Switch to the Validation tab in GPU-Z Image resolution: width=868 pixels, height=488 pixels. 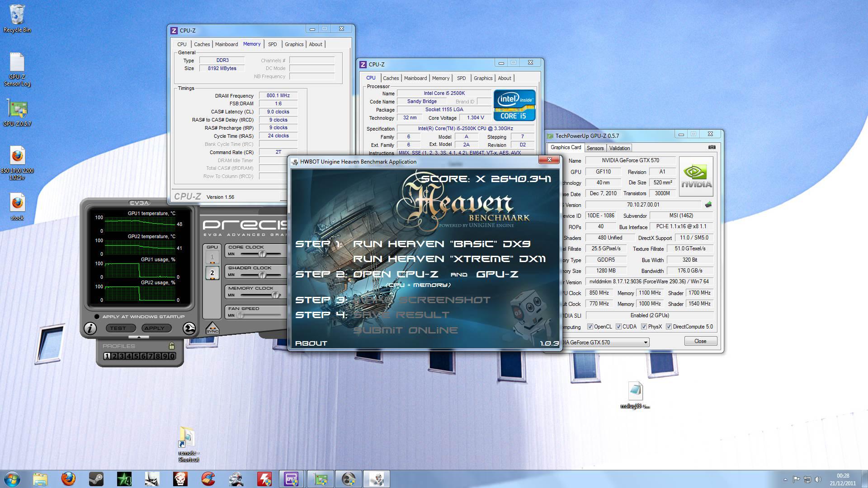(619, 148)
